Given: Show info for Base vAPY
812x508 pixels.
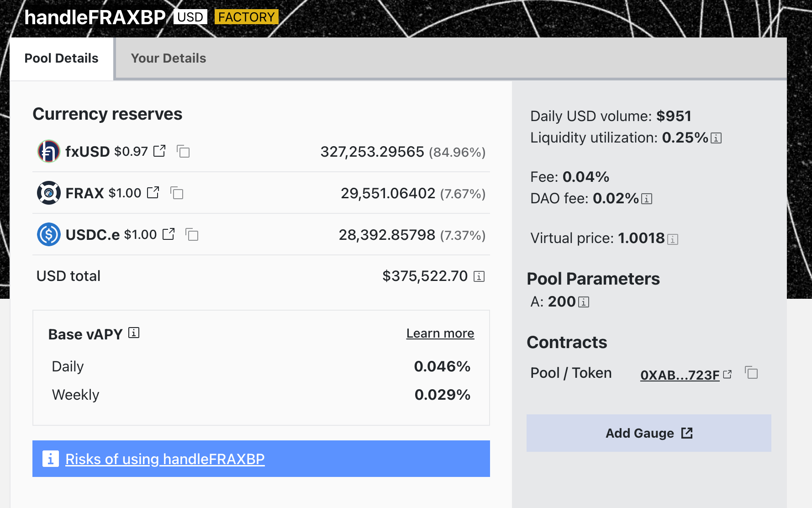Looking at the screenshot, I should (134, 333).
